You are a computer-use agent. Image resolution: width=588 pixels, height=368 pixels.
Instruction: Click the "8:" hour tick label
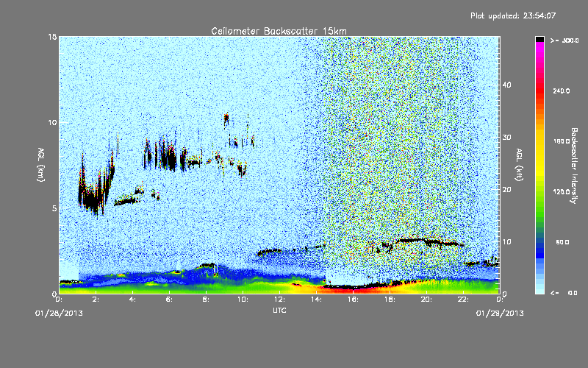[207, 300]
